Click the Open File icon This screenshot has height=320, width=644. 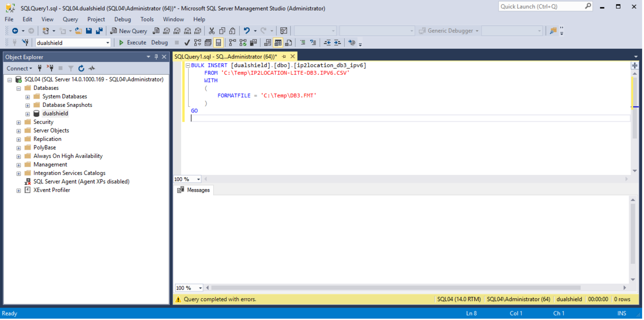(78, 31)
